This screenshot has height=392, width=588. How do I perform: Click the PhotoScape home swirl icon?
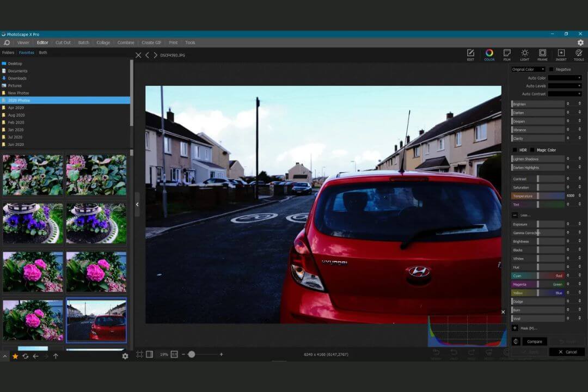pyautogui.click(x=7, y=42)
